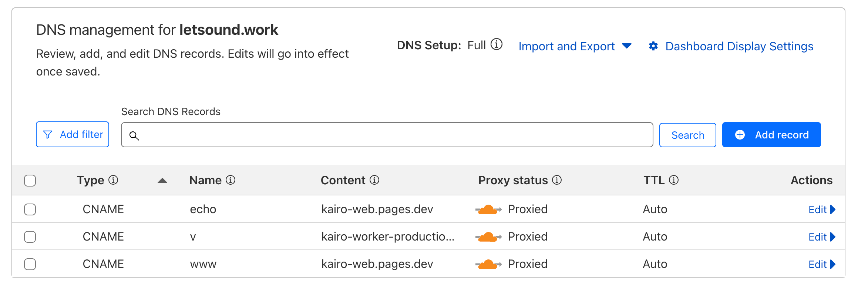The height and width of the screenshot is (282, 868).
Task: Toggle the select-all records checkbox
Action: click(x=30, y=181)
